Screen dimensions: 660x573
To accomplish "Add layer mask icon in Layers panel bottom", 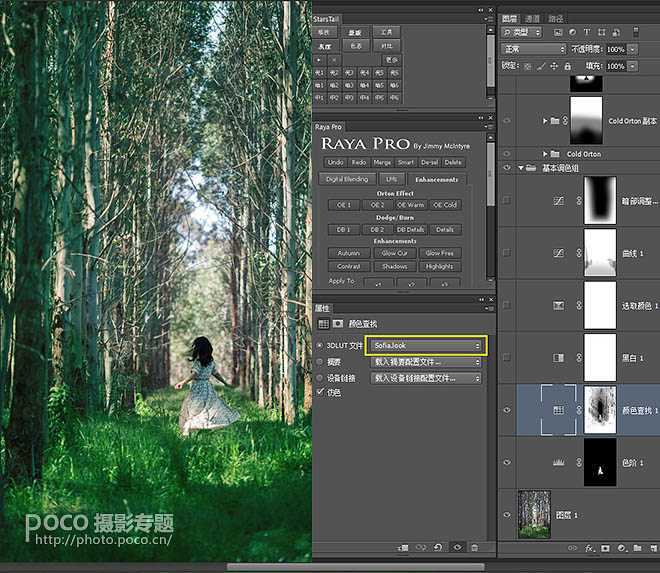I will point(605,548).
